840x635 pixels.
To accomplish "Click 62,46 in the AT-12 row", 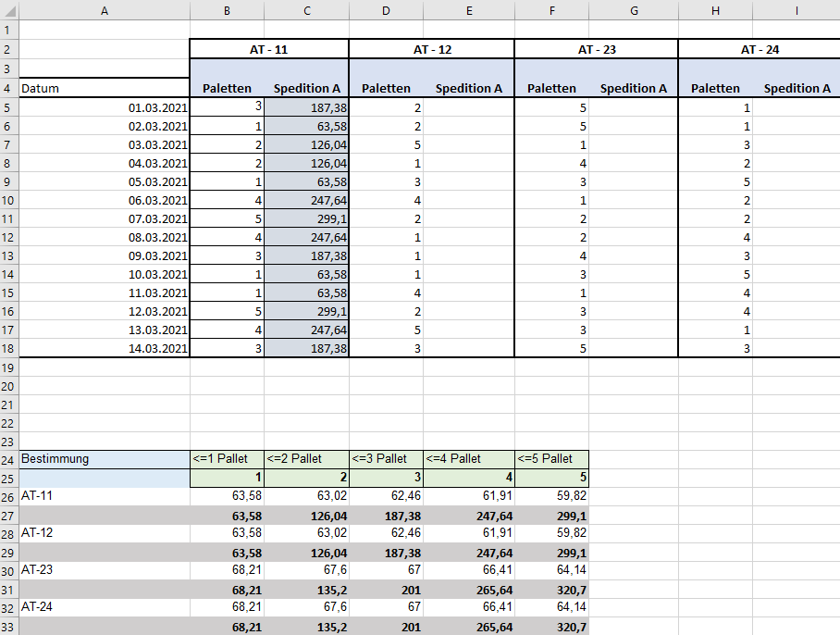I will click(387, 532).
